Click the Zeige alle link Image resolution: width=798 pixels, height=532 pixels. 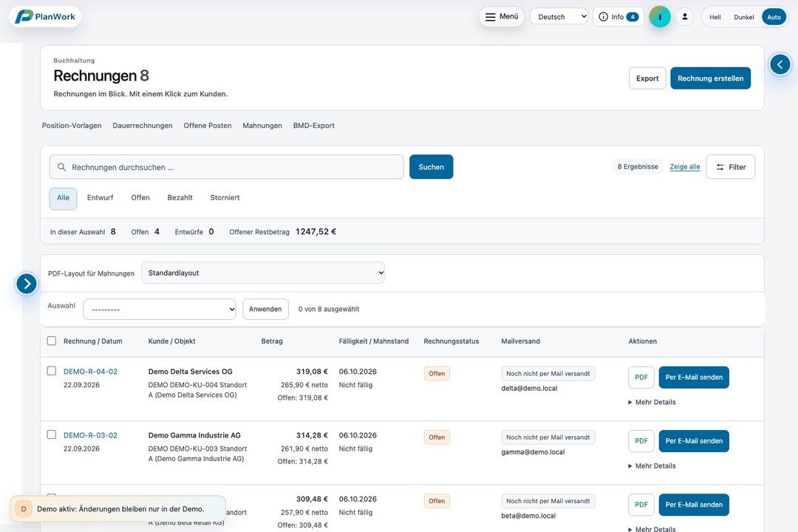click(x=684, y=167)
